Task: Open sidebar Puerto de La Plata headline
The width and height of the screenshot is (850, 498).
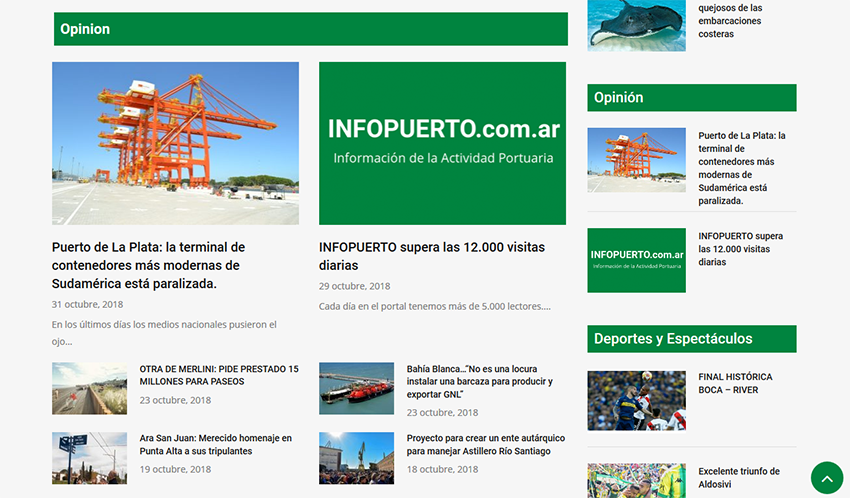Action: 742,168
